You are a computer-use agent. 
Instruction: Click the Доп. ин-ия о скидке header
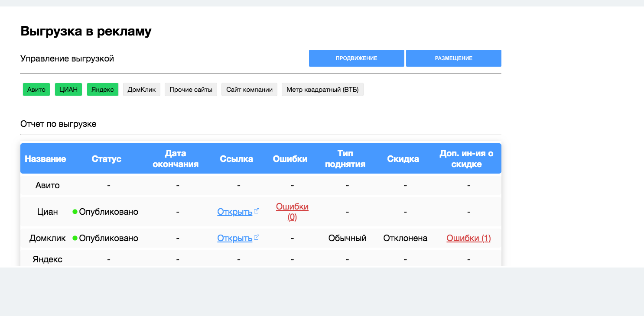[466, 159]
